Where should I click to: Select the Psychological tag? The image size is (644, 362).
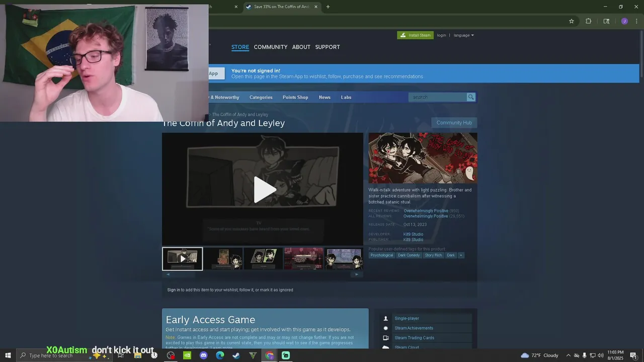[x=382, y=255]
